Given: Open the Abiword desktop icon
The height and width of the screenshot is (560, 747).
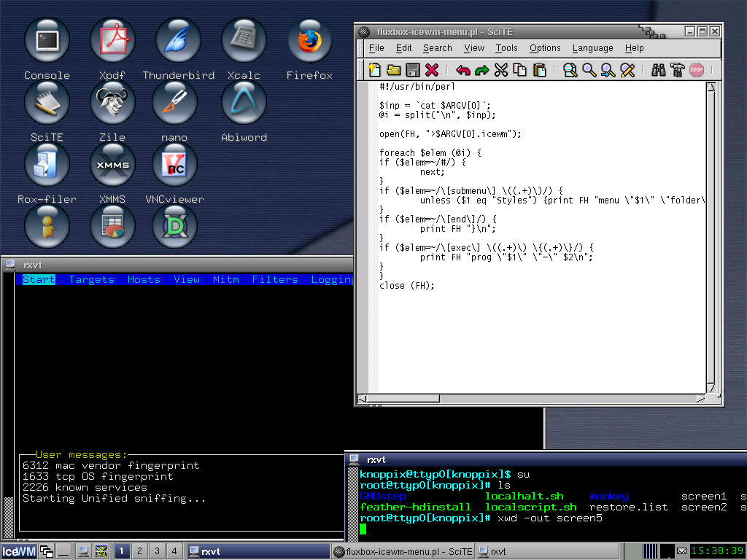Looking at the screenshot, I should pos(244,102).
